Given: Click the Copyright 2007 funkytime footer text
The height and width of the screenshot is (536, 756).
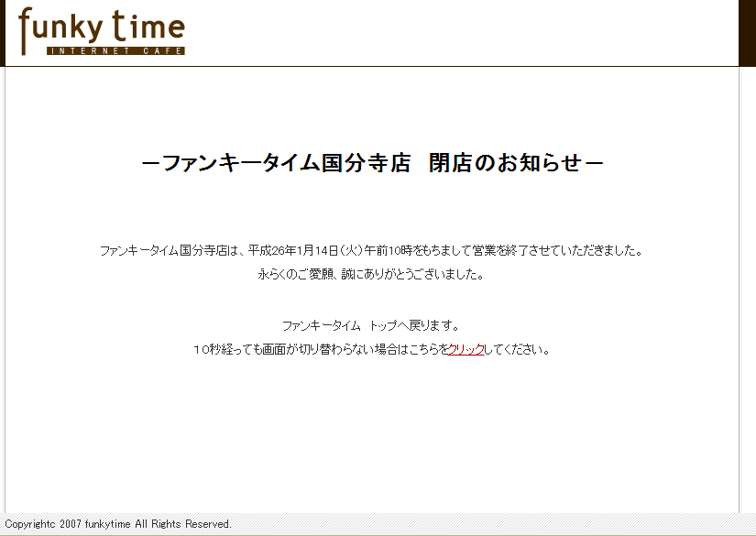Looking at the screenshot, I should tap(118, 524).
